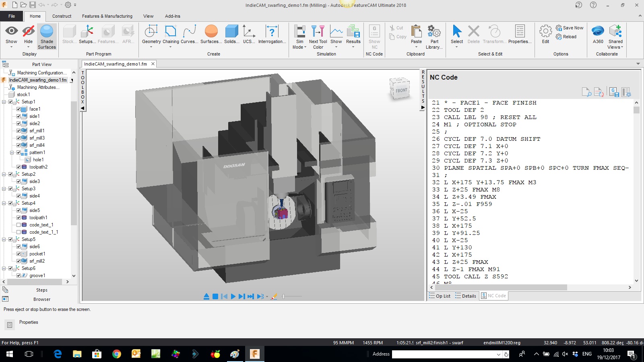644x362 pixels.
Task: Collapse the Setup2 tree node
Action: (x=4, y=174)
